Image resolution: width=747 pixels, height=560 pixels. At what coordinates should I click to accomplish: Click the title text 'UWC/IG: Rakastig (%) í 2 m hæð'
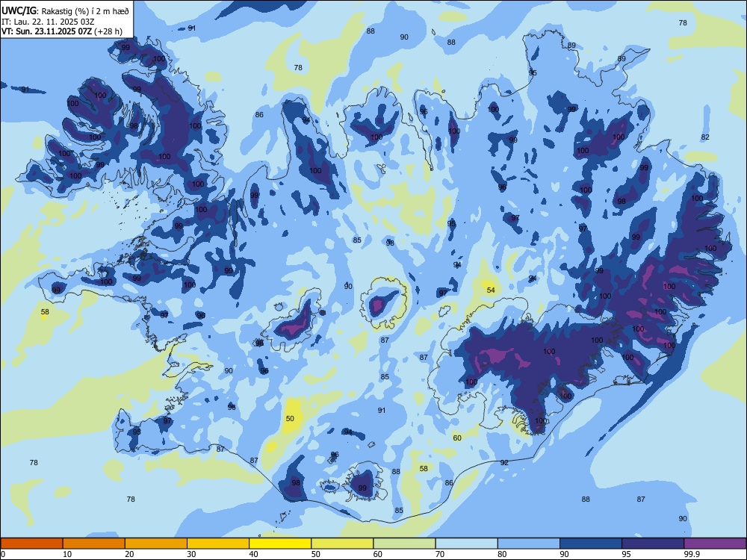point(65,10)
